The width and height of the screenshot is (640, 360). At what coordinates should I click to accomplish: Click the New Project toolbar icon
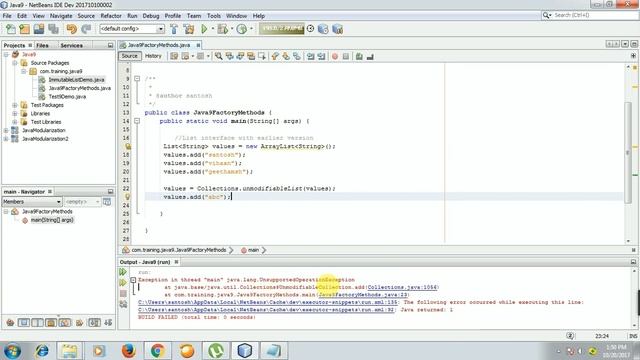[x=24, y=29]
